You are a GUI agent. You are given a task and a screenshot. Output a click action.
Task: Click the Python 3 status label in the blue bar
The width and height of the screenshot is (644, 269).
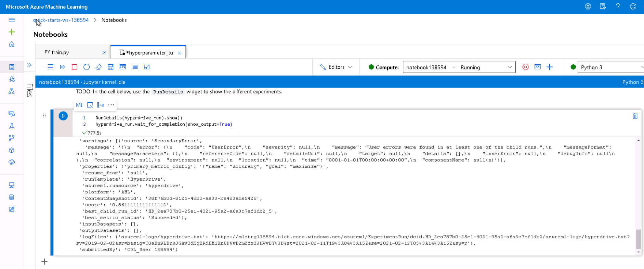click(x=633, y=82)
